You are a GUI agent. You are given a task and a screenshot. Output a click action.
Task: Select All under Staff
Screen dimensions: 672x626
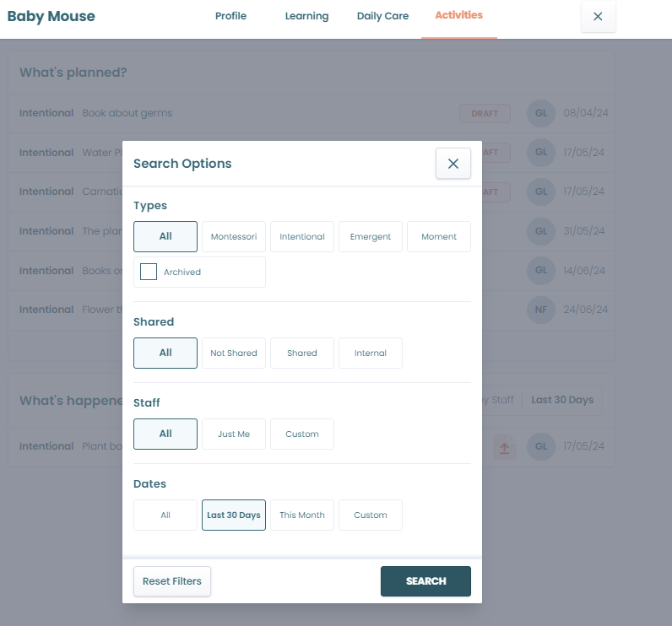click(165, 434)
